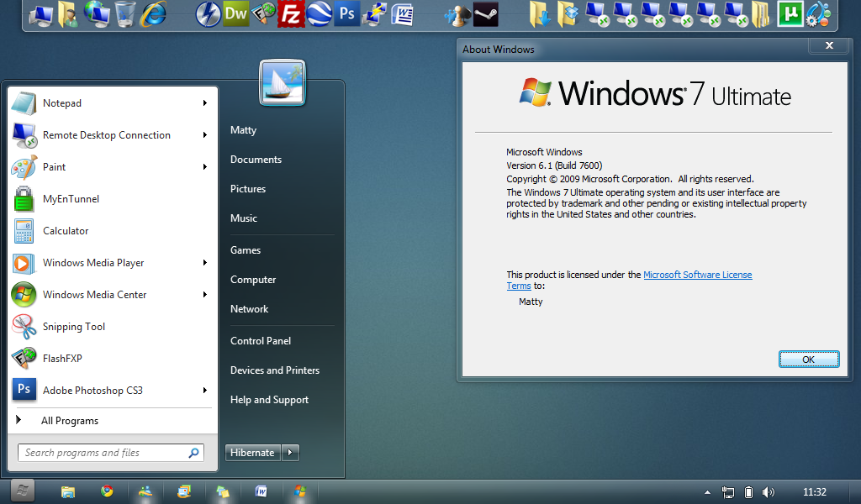The width and height of the screenshot is (861, 504).
Task: Open Pictures from the Start menu
Action: click(248, 189)
